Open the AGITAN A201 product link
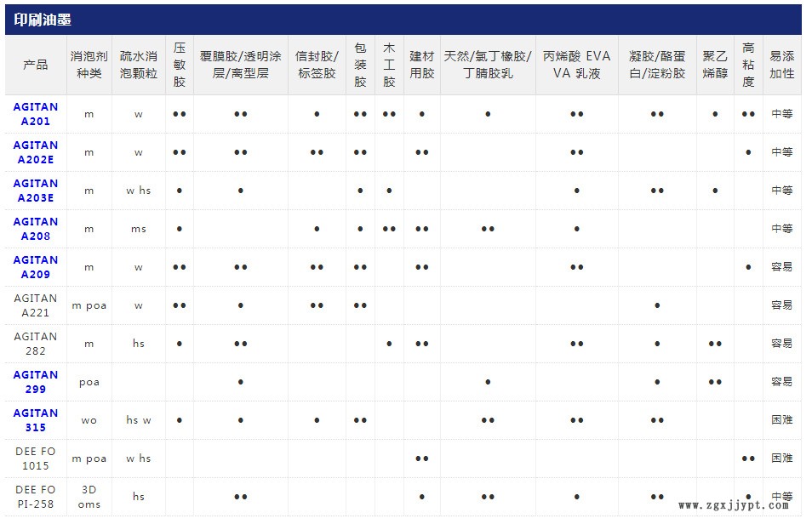 click(35, 114)
